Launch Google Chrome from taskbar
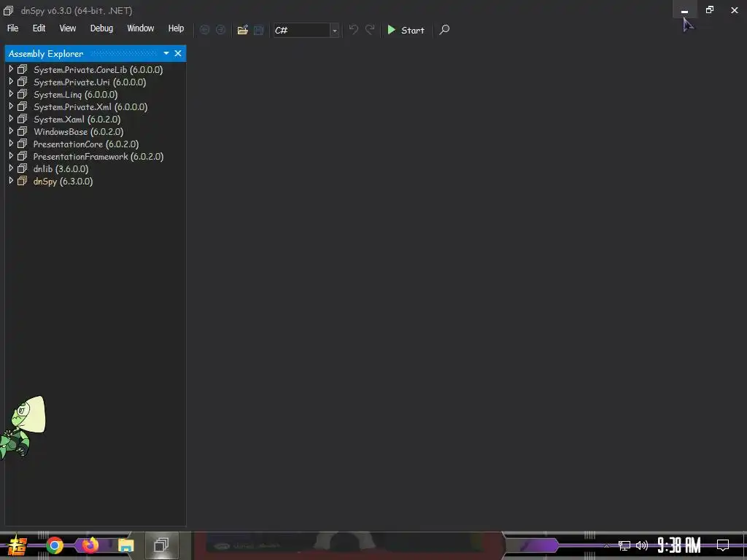Image resolution: width=747 pixels, height=560 pixels. [55, 545]
